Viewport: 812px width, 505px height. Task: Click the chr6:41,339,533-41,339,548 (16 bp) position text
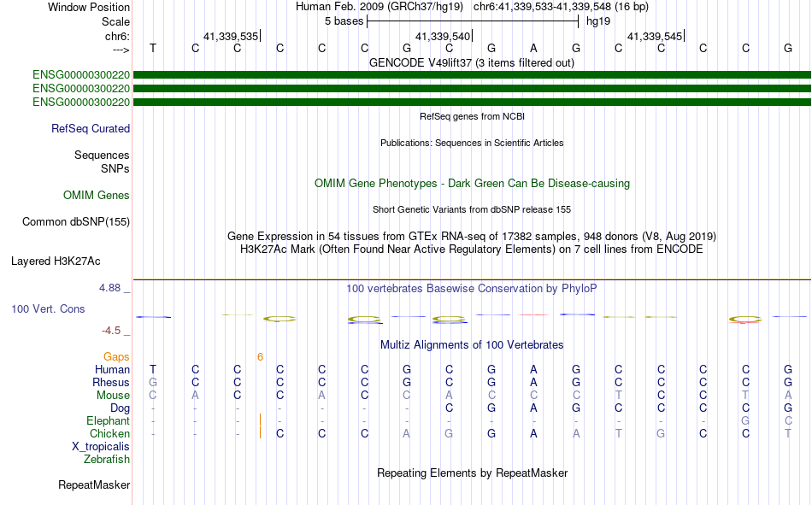(x=561, y=7)
